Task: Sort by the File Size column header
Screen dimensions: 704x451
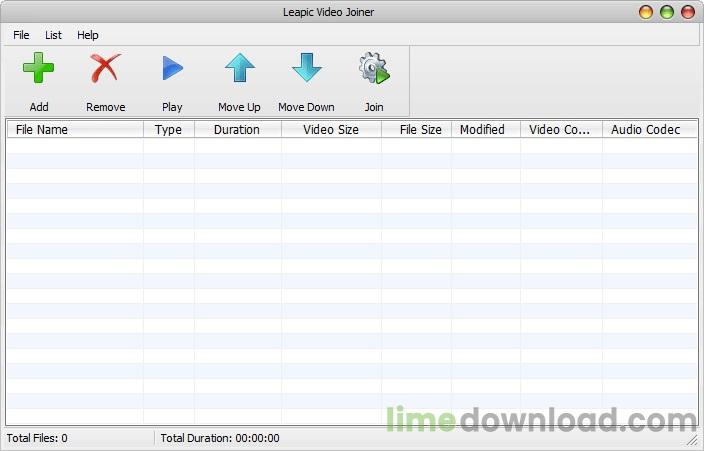Action: tap(416, 130)
